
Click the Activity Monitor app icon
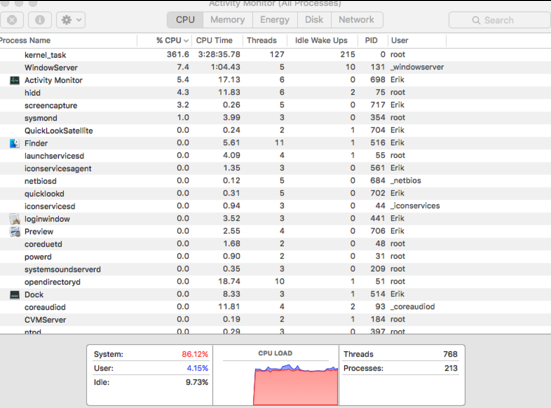14,80
